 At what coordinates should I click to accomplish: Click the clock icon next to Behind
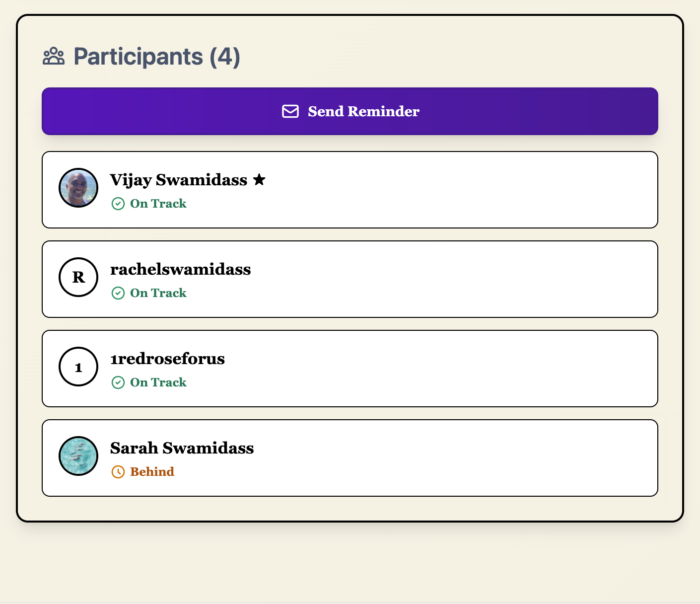click(118, 472)
